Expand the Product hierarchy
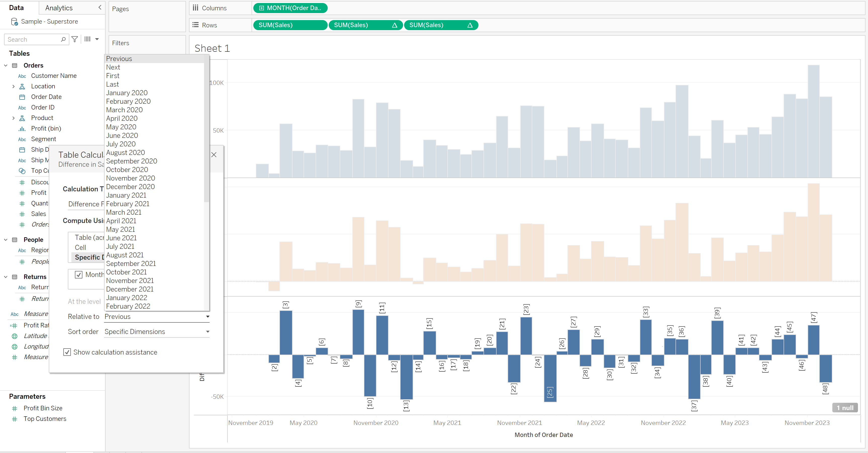The image size is (868, 453). tap(14, 118)
